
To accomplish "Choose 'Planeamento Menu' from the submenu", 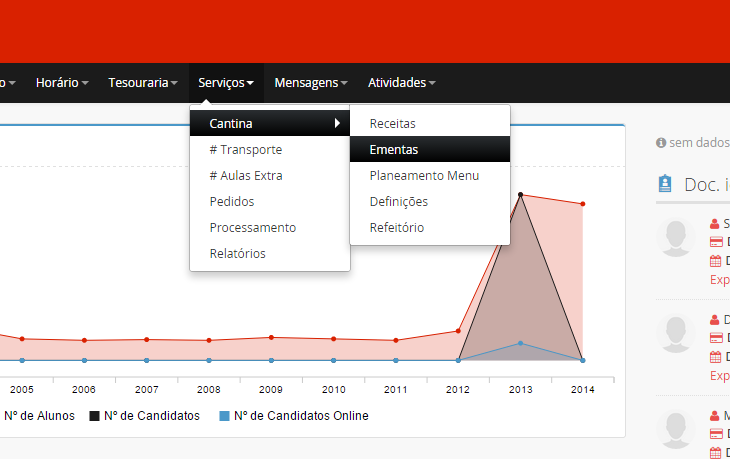I will coord(424,176).
